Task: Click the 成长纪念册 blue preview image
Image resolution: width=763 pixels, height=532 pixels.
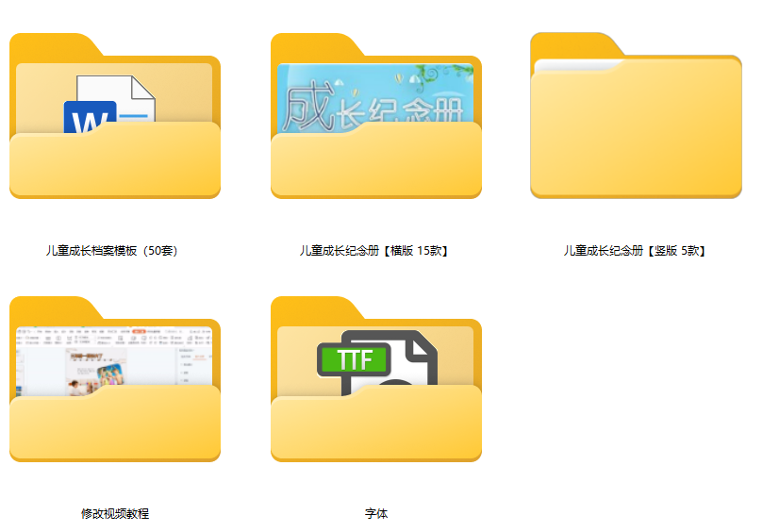Action: click(x=375, y=98)
